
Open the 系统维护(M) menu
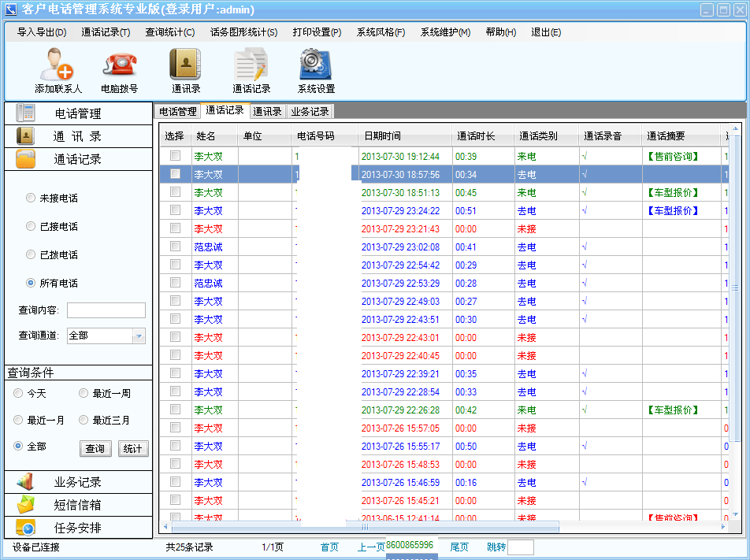click(x=445, y=32)
